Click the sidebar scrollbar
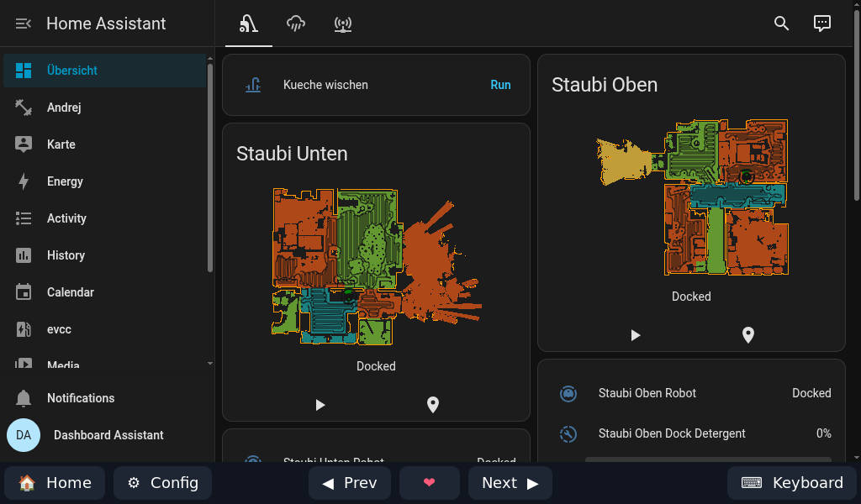Viewport: 861px width, 504px height. [209, 168]
